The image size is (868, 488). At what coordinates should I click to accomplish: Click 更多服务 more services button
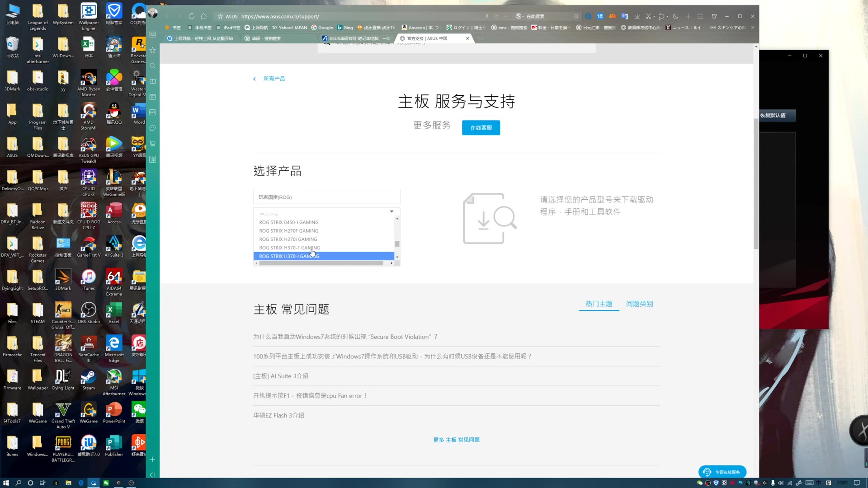coord(431,125)
